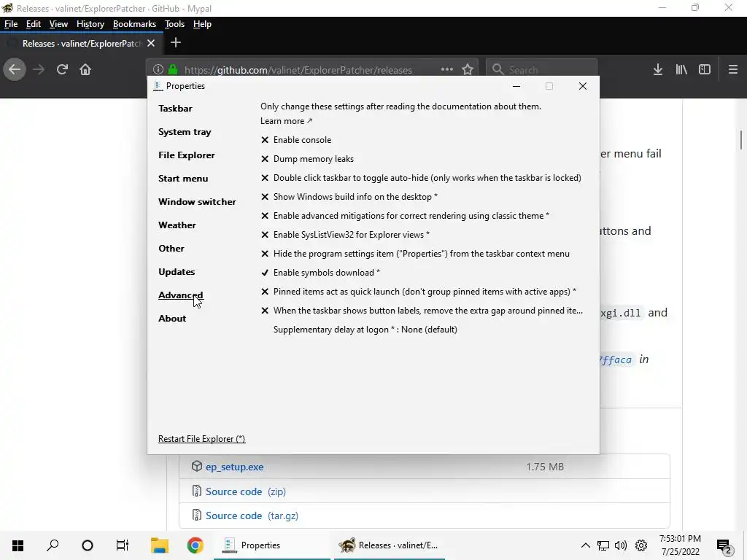
Task: Open Window switcher section
Action: (197, 202)
